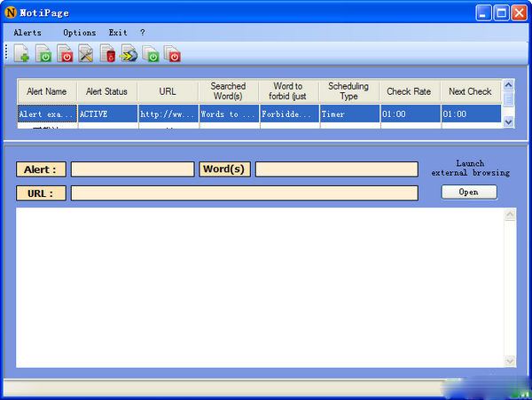Sort by the Alert Status column header
Viewport: 532px width, 400px height.
[106, 91]
